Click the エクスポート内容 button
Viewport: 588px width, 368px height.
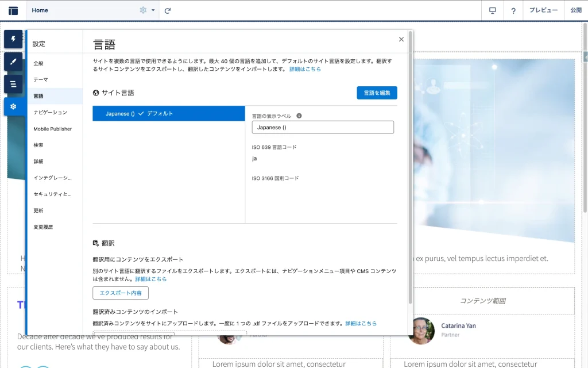121,293
